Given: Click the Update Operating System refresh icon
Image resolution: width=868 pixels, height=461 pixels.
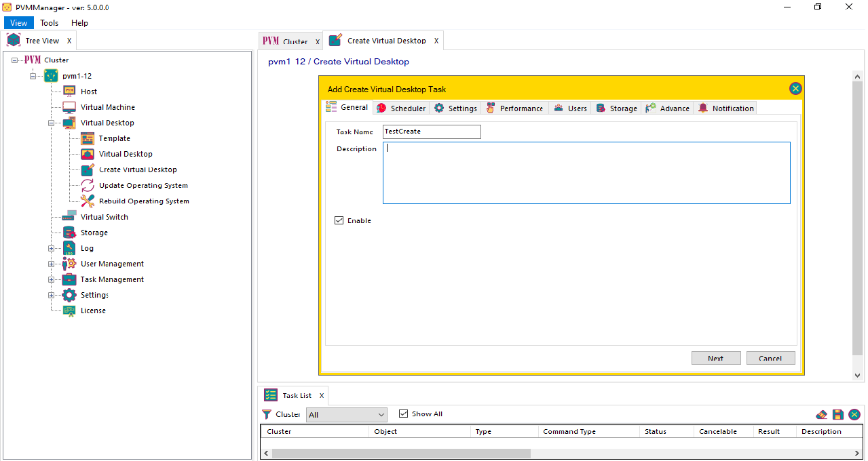Looking at the screenshot, I should point(88,185).
